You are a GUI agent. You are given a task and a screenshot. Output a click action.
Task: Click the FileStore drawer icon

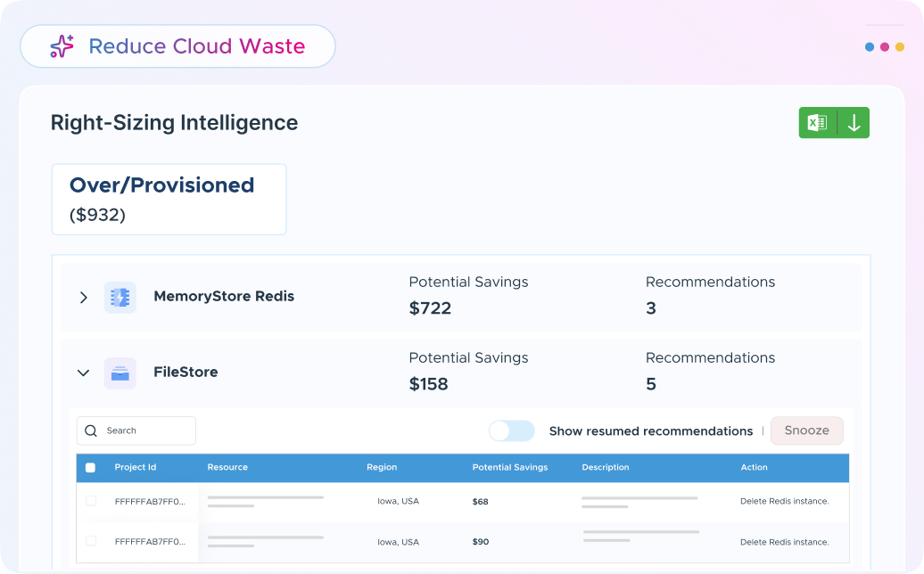coord(120,373)
